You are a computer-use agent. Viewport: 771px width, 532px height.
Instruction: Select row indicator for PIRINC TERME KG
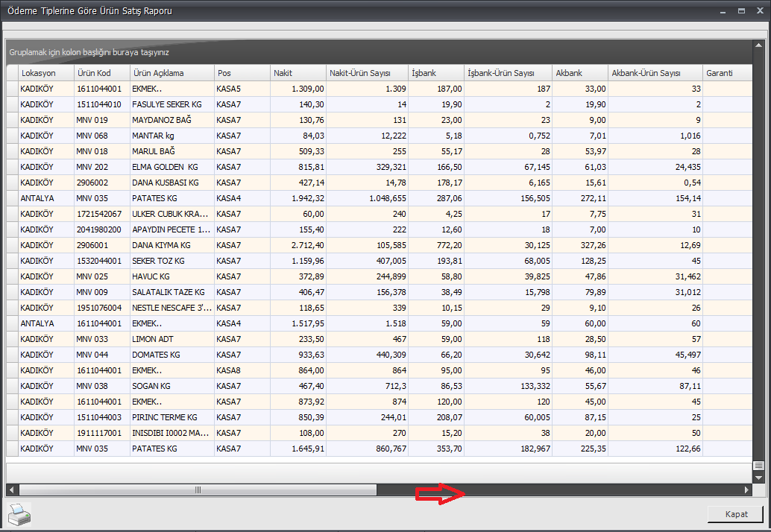[11, 417]
